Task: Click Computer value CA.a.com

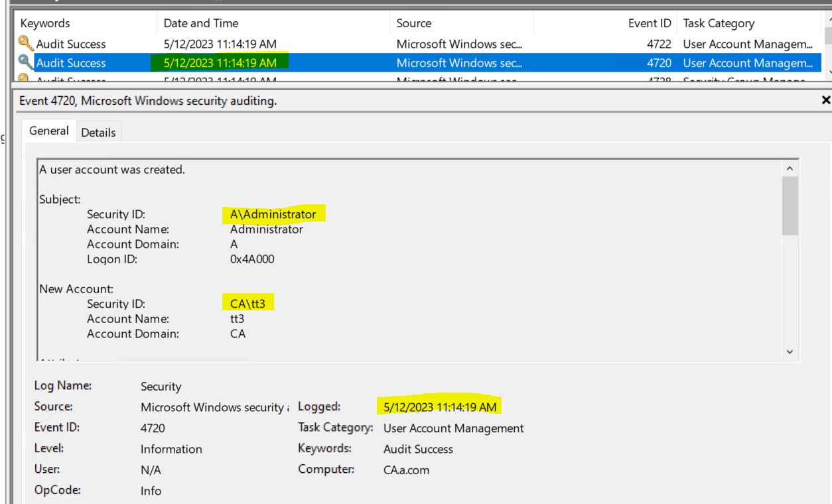Action: [x=406, y=470]
